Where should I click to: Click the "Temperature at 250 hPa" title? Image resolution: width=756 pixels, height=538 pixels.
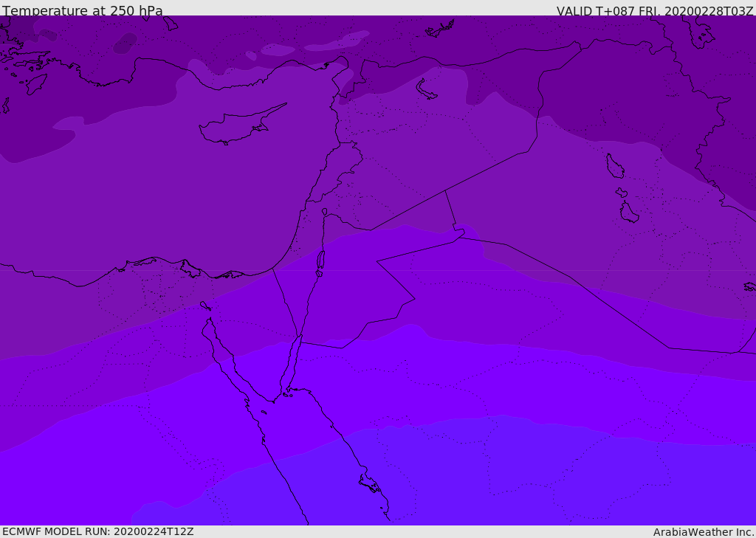coord(83,11)
